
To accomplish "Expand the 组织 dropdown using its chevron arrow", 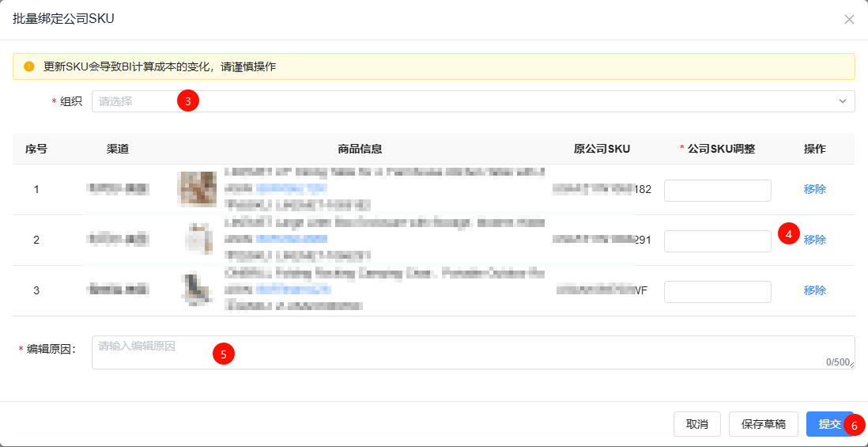I will click(843, 101).
